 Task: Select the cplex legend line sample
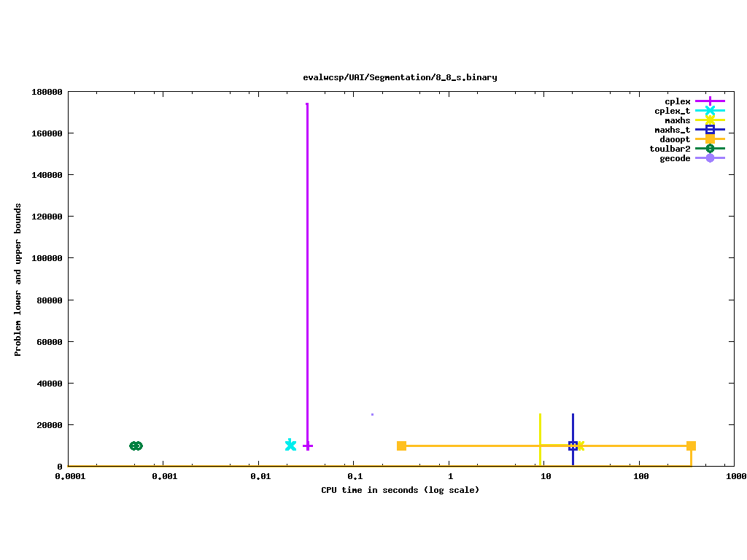[710, 101]
